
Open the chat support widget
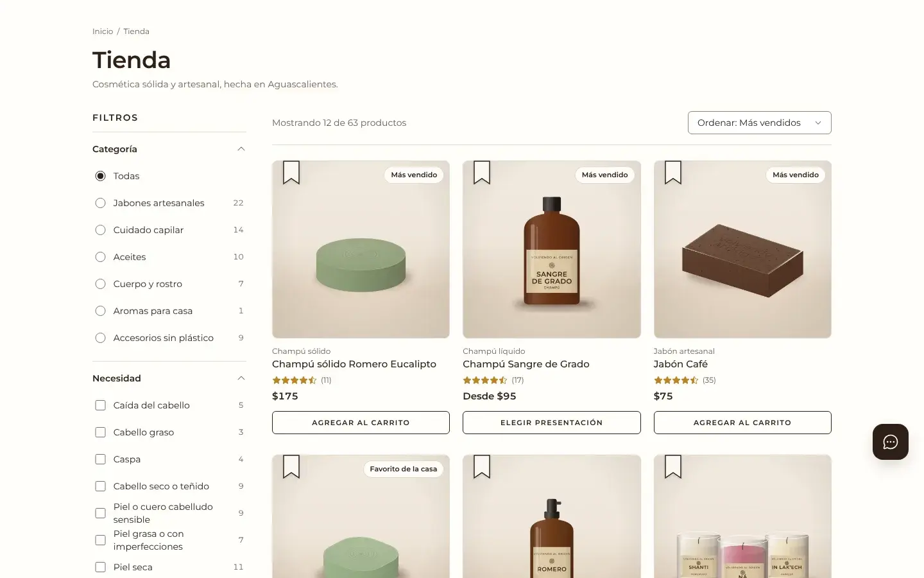[x=891, y=442]
